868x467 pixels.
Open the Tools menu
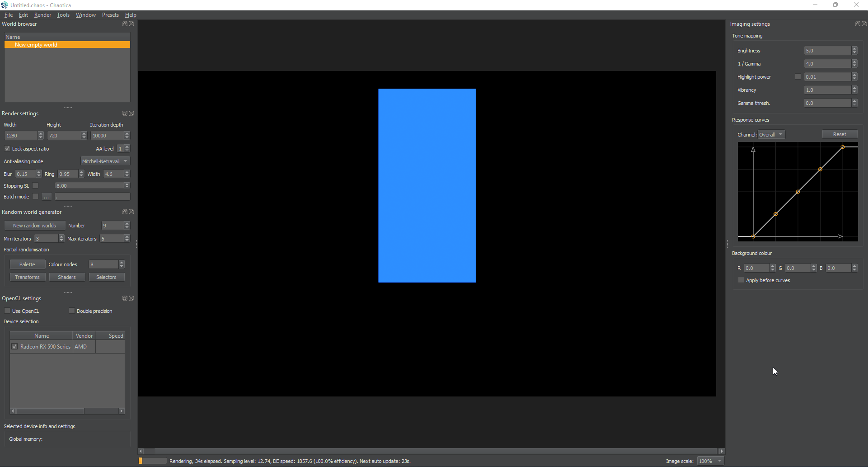(63, 15)
